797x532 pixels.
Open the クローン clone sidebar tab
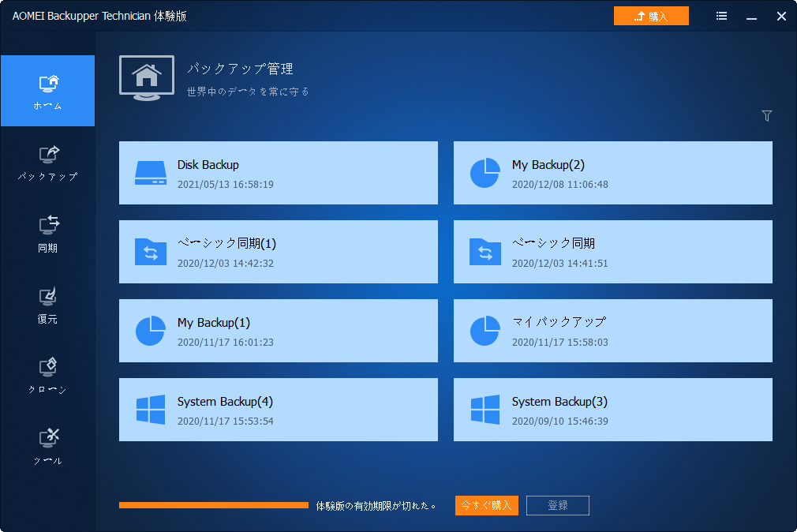48,376
